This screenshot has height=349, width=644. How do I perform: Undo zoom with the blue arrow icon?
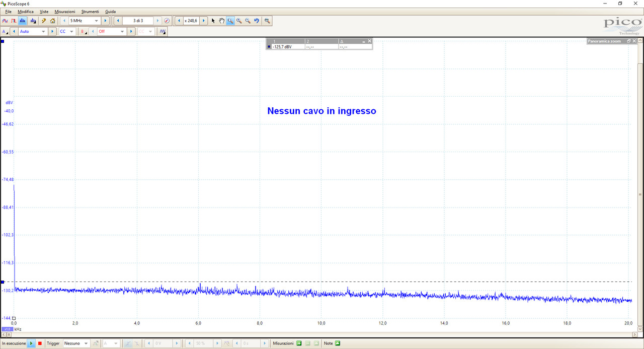(x=257, y=21)
